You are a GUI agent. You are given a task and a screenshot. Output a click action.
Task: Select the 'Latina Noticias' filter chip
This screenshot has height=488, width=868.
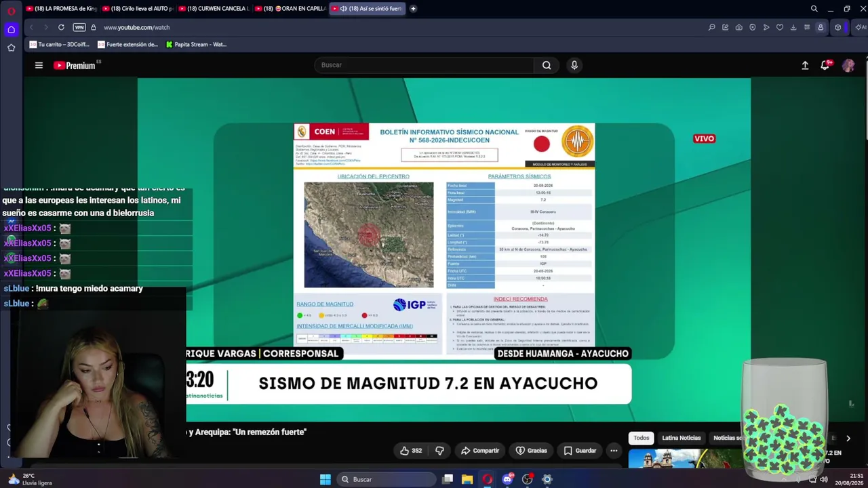tap(682, 438)
